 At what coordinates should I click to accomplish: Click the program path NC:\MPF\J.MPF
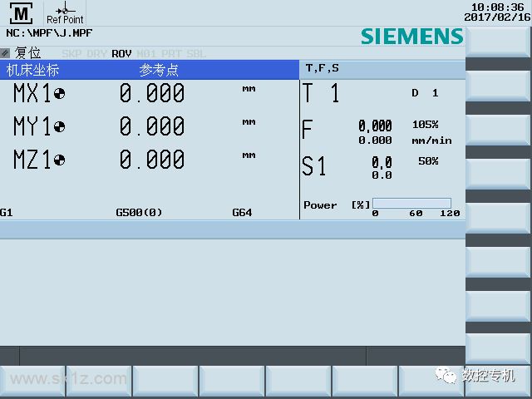pyautogui.click(x=49, y=33)
